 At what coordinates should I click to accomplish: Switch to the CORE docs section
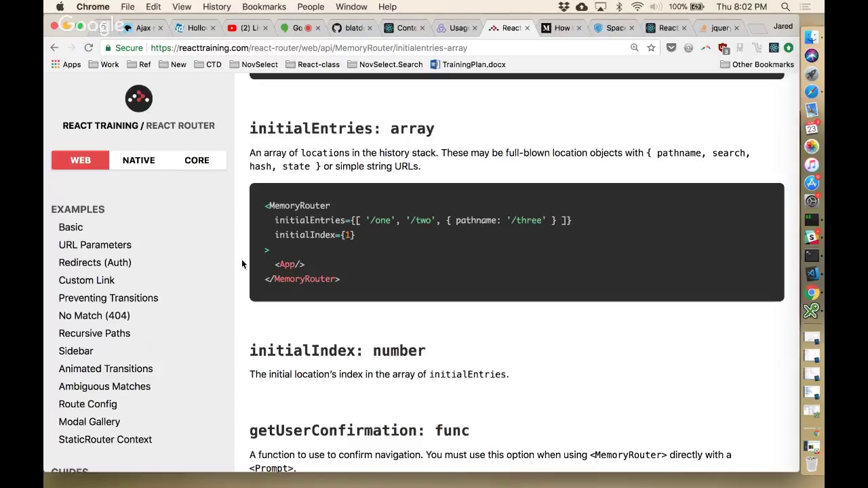197,160
